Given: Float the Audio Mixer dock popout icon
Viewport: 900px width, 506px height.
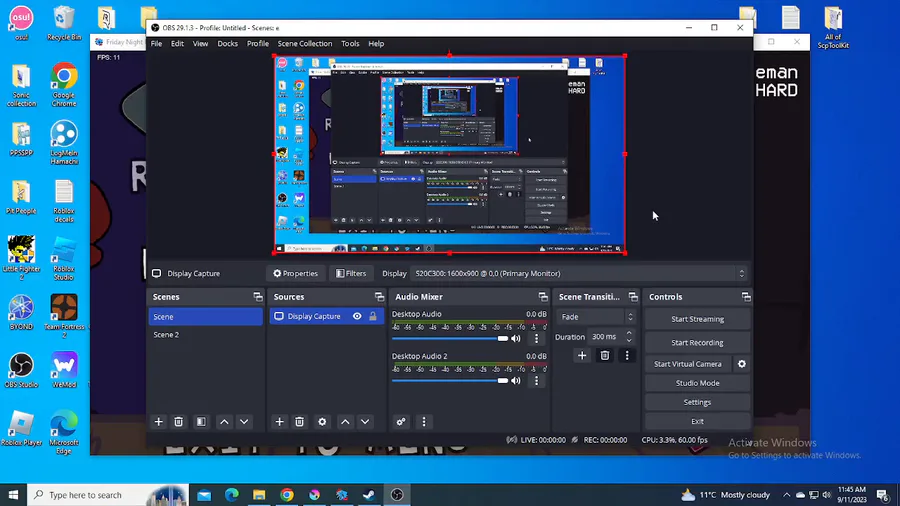Looking at the screenshot, I should click(543, 297).
